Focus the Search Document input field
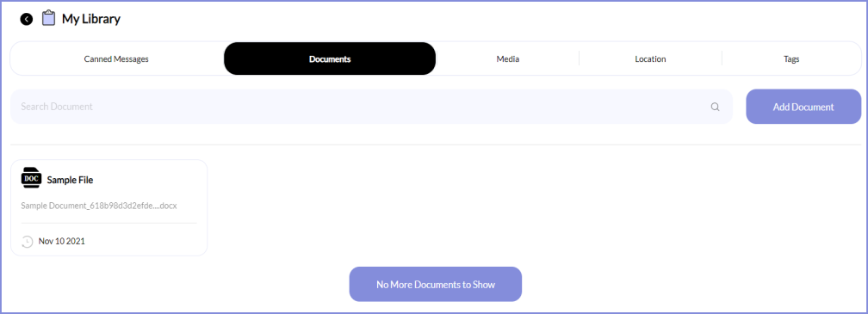 click(371, 107)
